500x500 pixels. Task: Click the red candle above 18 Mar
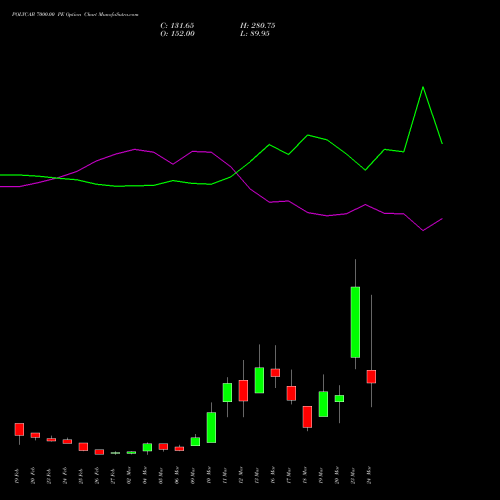tap(307, 417)
